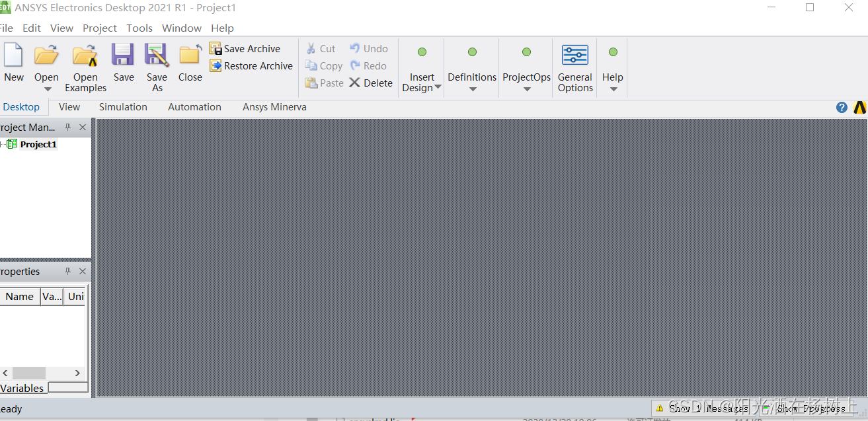Open the File menu

point(6,28)
